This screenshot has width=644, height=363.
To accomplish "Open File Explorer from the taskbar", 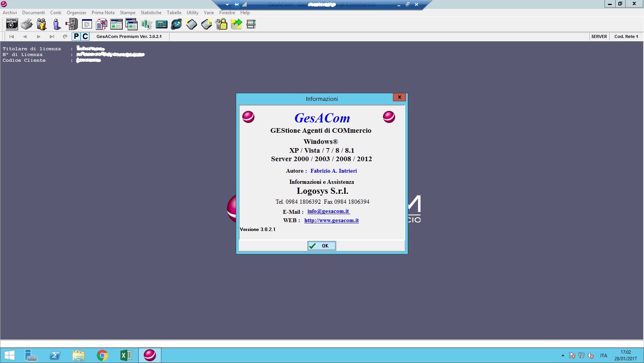I will (x=79, y=355).
